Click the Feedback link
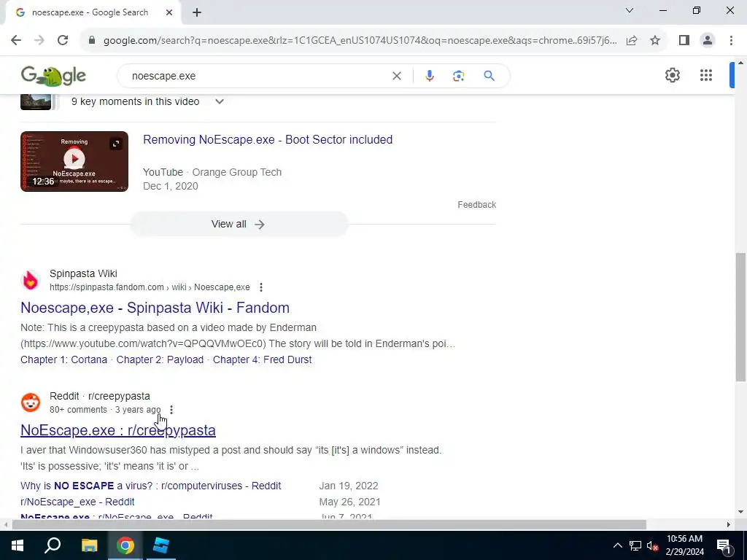 click(x=477, y=205)
